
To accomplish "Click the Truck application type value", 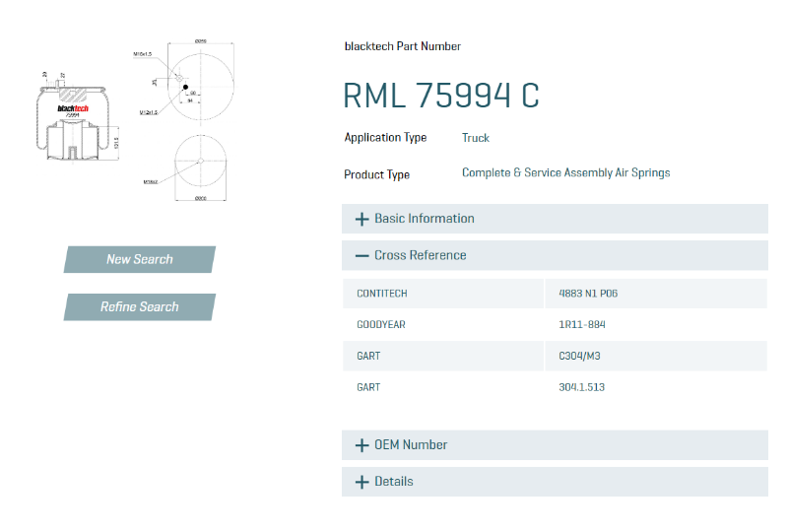I will (x=476, y=138).
